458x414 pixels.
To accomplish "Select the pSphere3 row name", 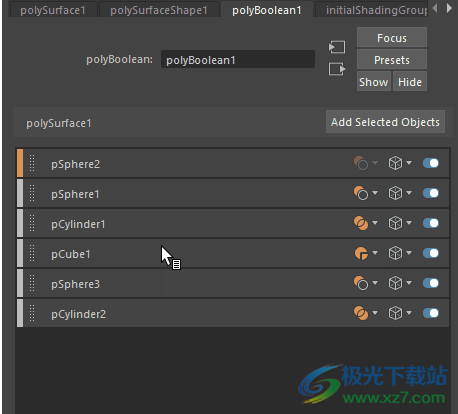I will coord(75,284).
